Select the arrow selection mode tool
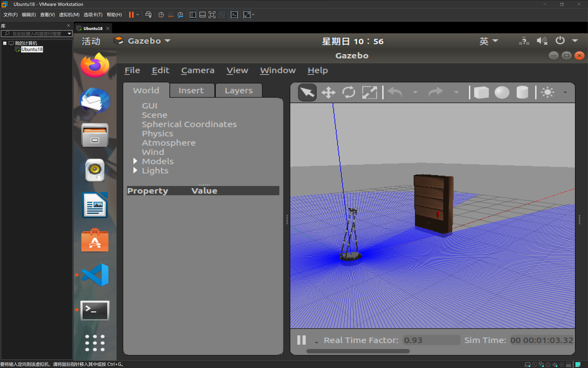The width and height of the screenshot is (588, 368). [307, 93]
